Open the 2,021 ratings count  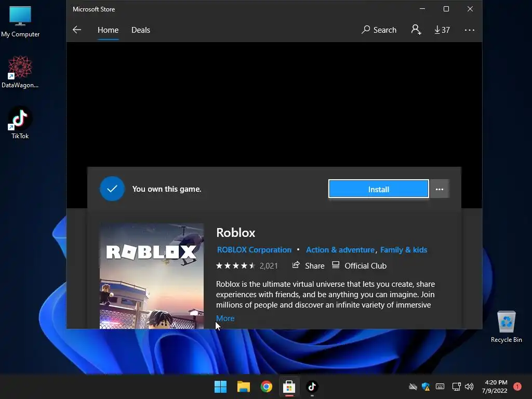click(x=269, y=265)
